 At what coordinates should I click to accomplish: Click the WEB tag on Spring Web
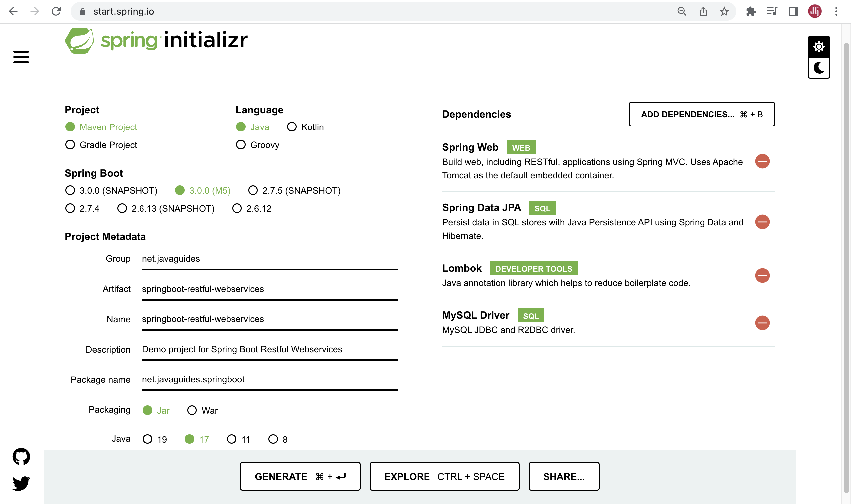pos(521,148)
